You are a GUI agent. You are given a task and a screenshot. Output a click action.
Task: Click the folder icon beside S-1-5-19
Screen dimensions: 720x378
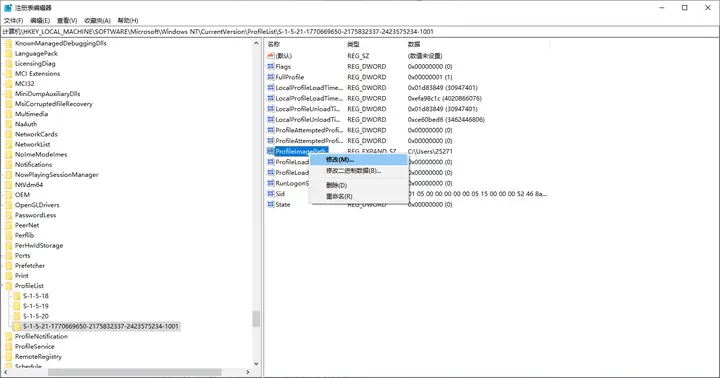point(17,306)
